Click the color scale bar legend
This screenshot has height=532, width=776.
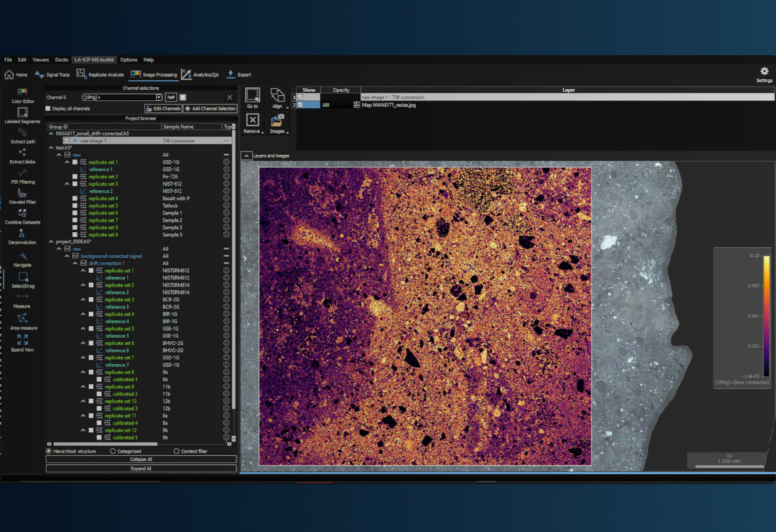click(766, 316)
